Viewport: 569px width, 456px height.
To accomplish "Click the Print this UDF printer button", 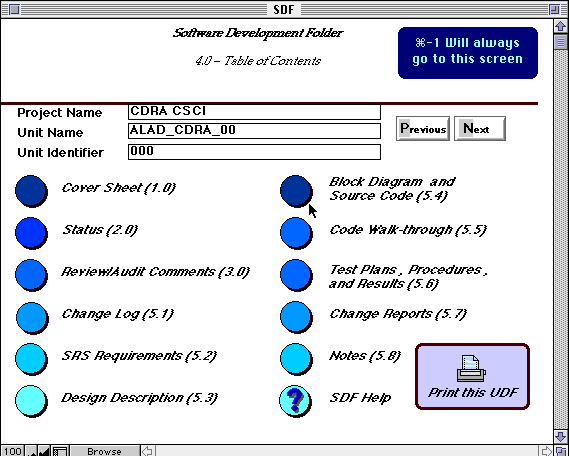I will point(472,376).
